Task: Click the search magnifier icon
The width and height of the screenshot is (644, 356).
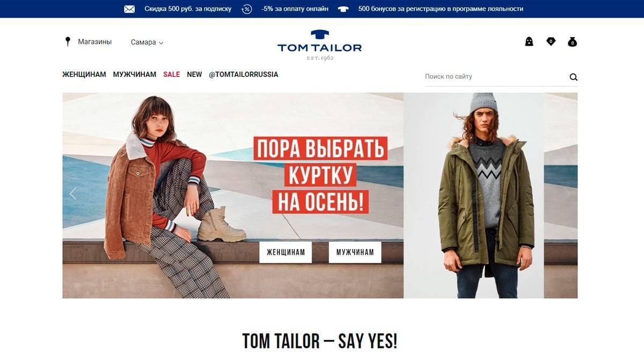Action: [x=573, y=77]
